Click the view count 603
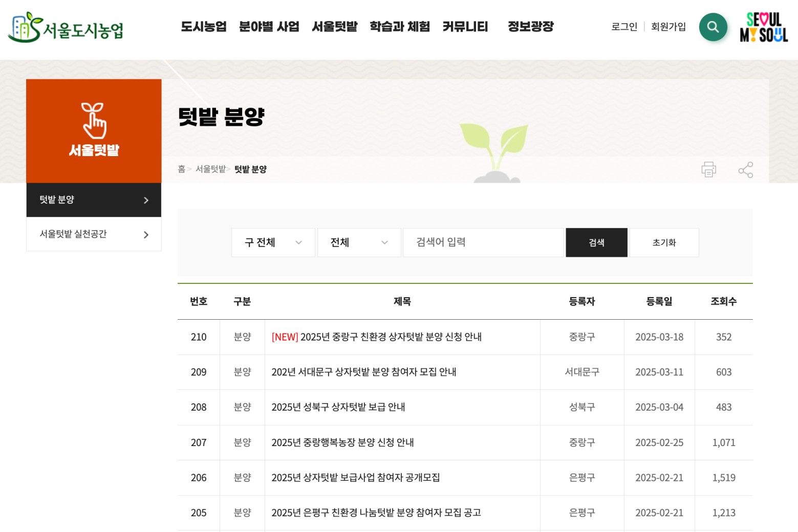The height and width of the screenshot is (532, 798). tap(724, 372)
